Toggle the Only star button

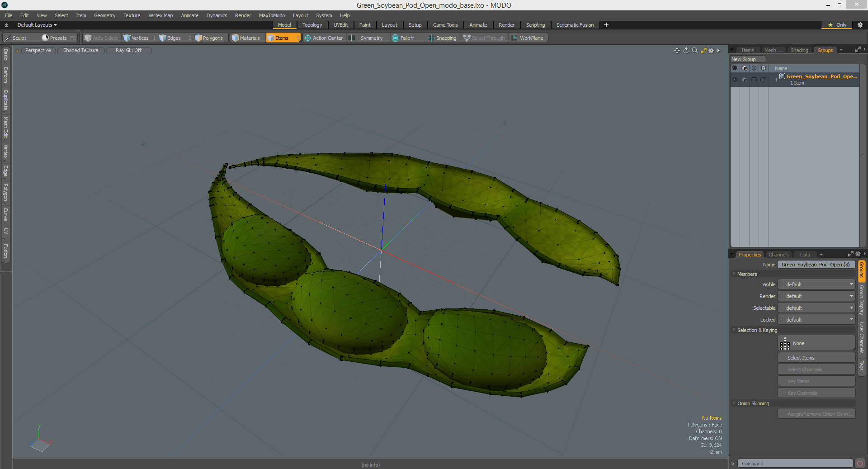tap(837, 25)
